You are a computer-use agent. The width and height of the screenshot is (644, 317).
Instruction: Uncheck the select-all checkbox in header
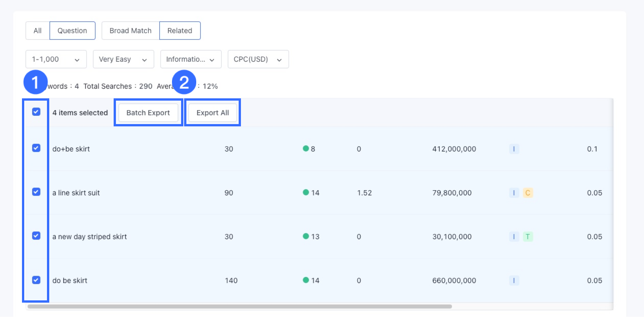click(36, 112)
